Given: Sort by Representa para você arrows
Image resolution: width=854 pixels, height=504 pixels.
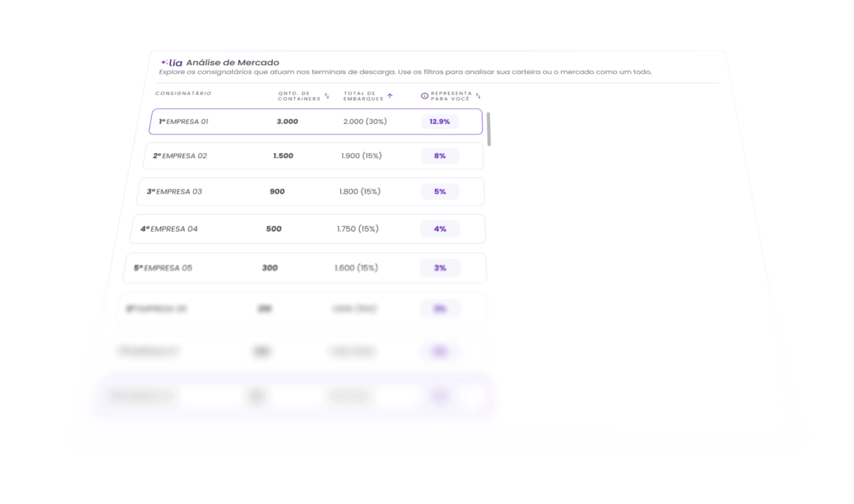Looking at the screenshot, I should [478, 96].
